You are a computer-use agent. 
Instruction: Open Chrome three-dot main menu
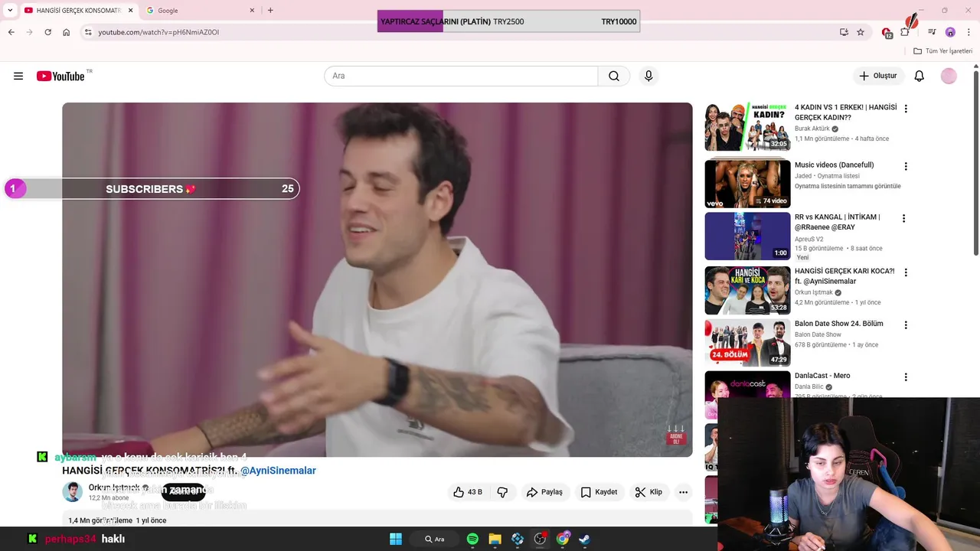[969, 32]
